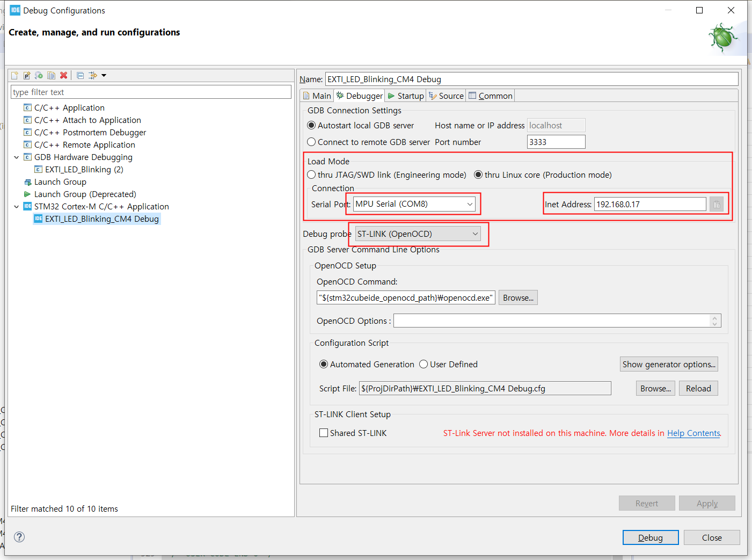Image resolution: width=752 pixels, height=560 pixels.
Task: Click the GDB Hardware Debugging icon
Action: 27,157
